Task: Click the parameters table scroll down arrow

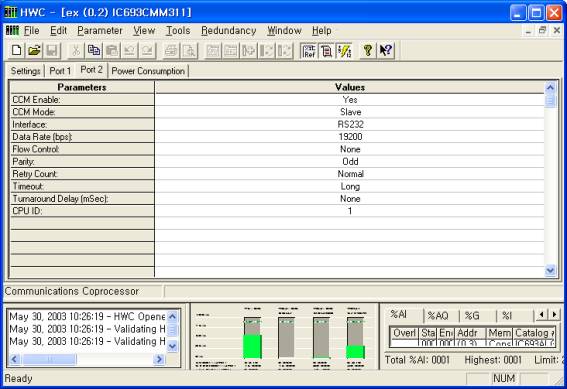Action: (x=550, y=270)
